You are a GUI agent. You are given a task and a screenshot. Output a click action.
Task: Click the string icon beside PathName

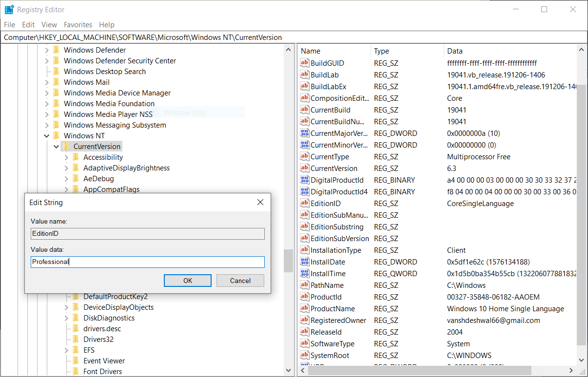(x=305, y=285)
